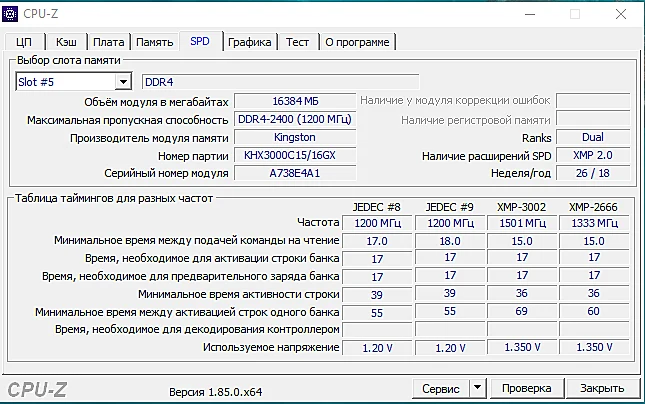Screen dimensions: 645x404
Task: Click the XMP-3002 frequency 1501 МГц cell
Action: [x=522, y=223]
